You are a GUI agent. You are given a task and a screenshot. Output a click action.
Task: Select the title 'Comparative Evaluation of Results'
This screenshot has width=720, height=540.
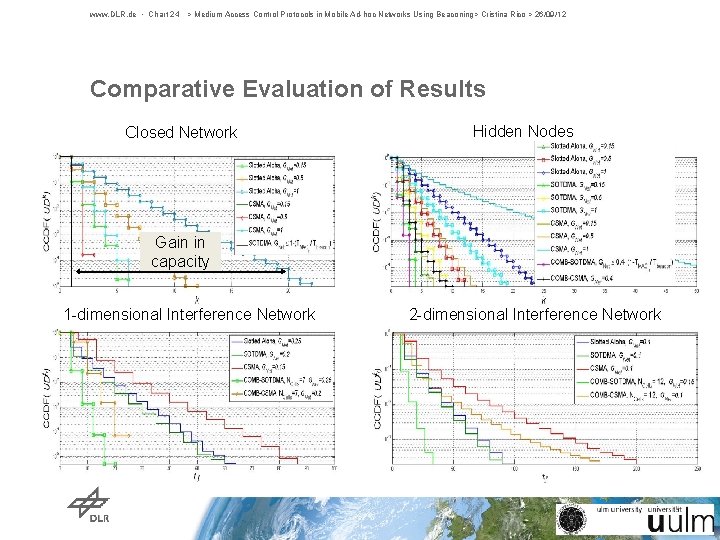tap(288, 89)
